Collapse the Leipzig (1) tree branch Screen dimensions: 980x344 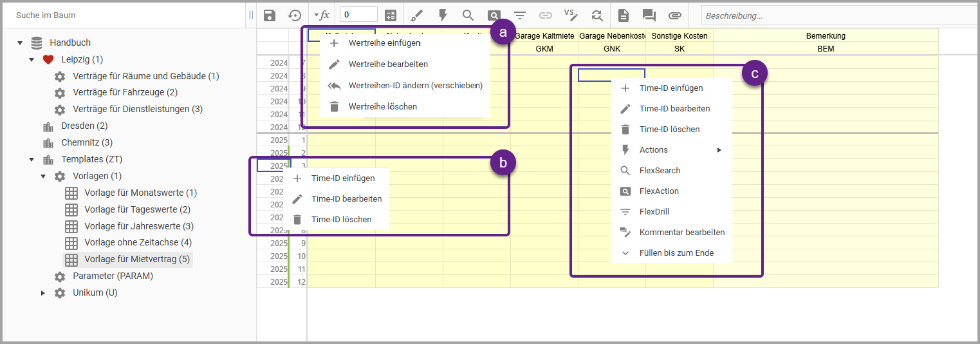tap(32, 60)
